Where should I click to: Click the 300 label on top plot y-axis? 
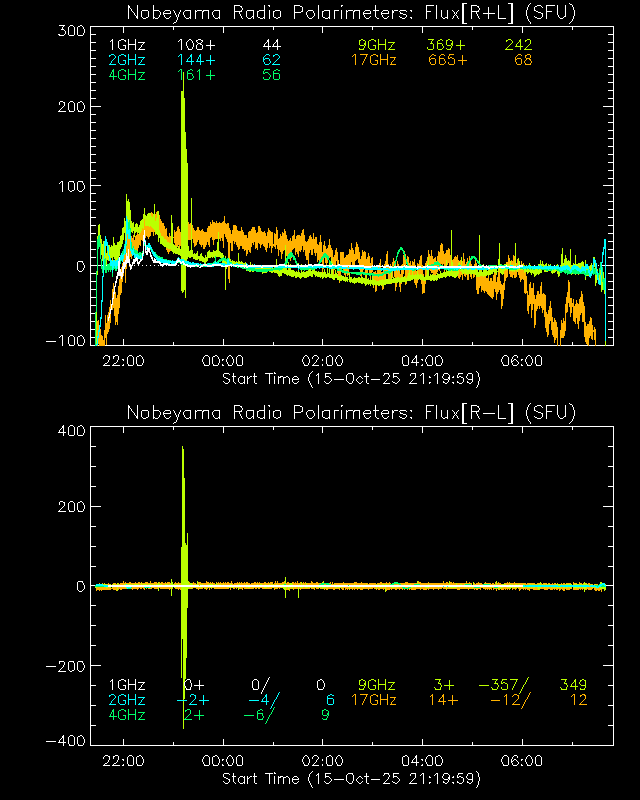68,31
